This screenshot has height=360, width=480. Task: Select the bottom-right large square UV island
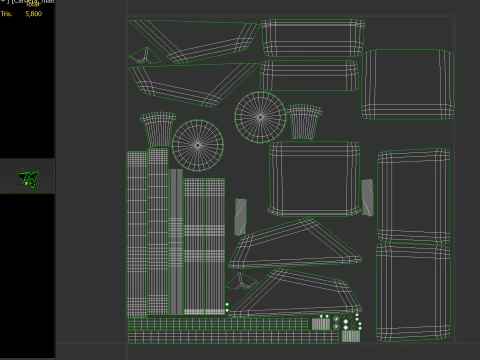pyautogui.click(x=413, y=293)
